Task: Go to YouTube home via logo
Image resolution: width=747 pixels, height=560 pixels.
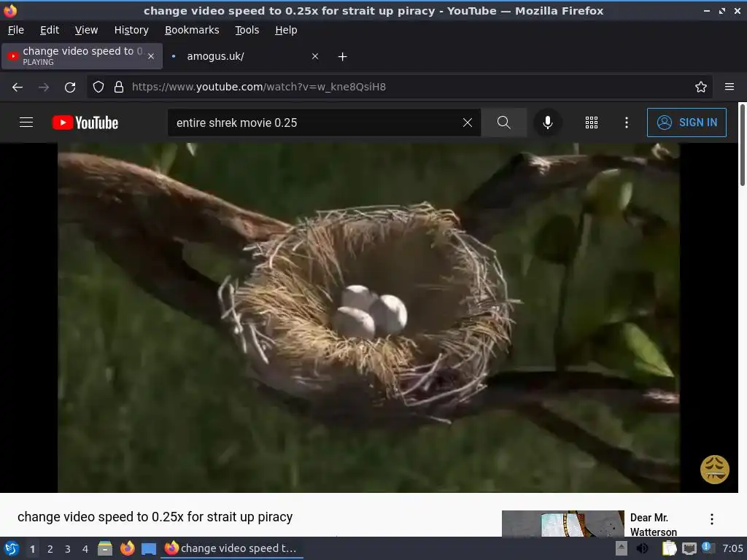Action: 85,122
